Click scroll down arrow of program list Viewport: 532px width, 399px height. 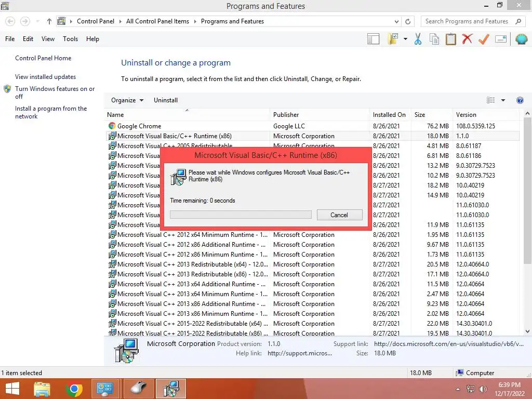pos(527,331)
